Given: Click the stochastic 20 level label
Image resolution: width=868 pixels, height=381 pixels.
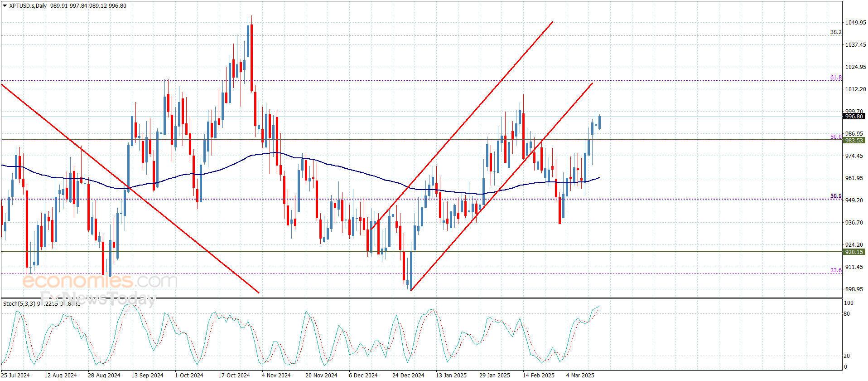Looking at the screenshot, I should tap(847, 356).
